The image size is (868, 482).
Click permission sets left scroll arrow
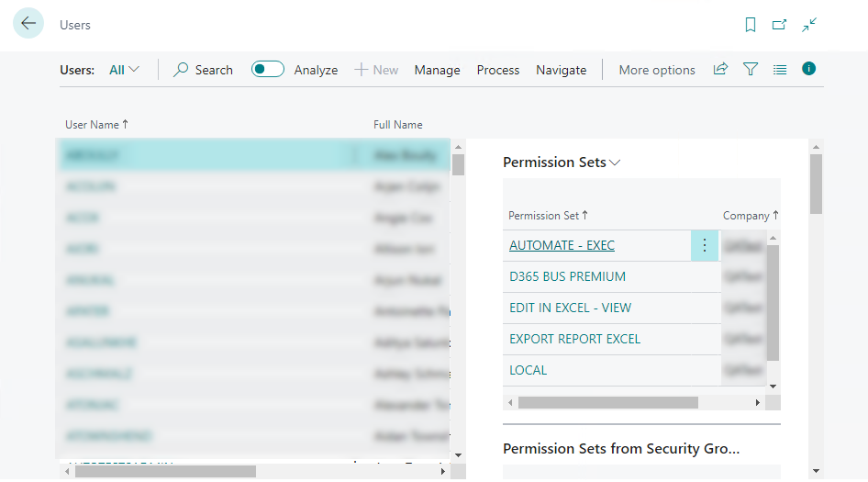(x=510, y=403)
